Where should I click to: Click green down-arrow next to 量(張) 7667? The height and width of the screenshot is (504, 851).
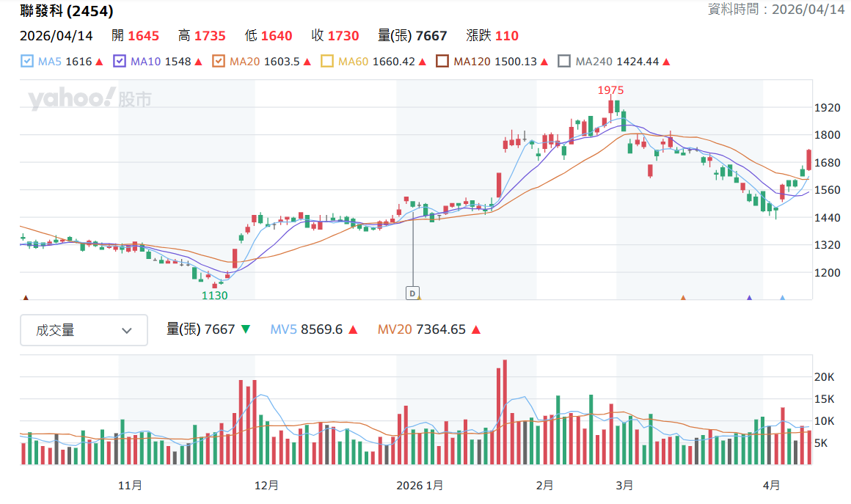245,330
